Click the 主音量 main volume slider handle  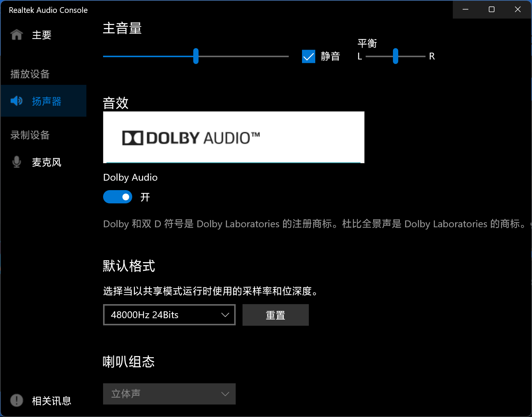point(196,56)
